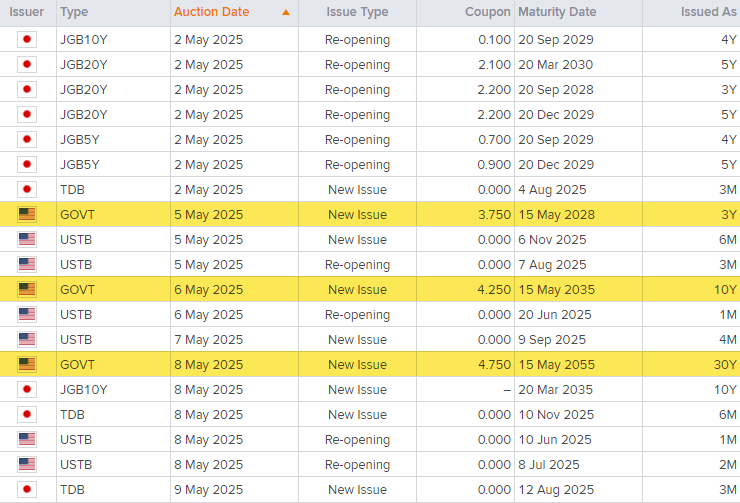Select Issued As value 4M

tap(728, 340)
